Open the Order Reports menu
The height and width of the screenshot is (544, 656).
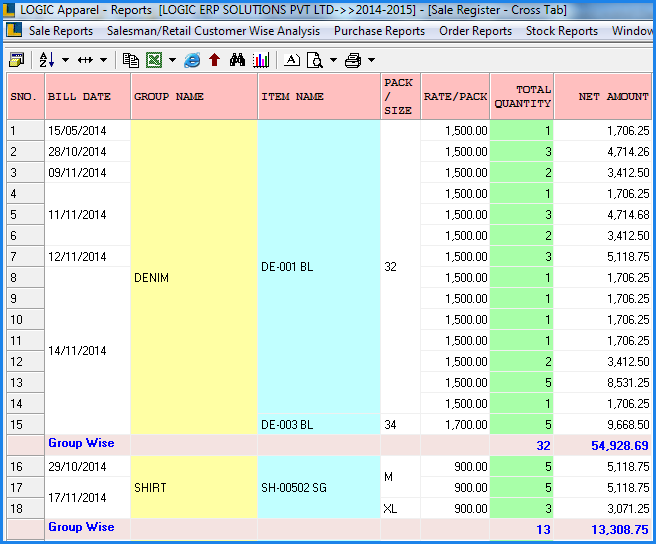pyautogui.click(x=476, y=31)
